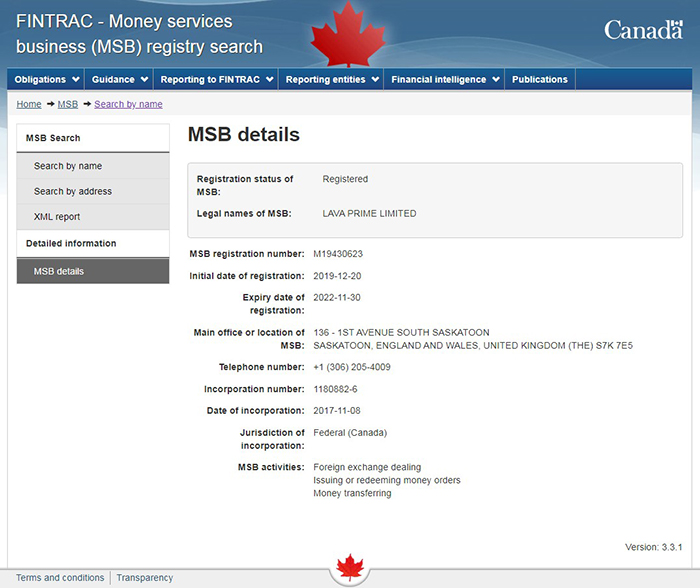
Task: Click the Detailed information sidebar heading
Action: tap(71, 243)
